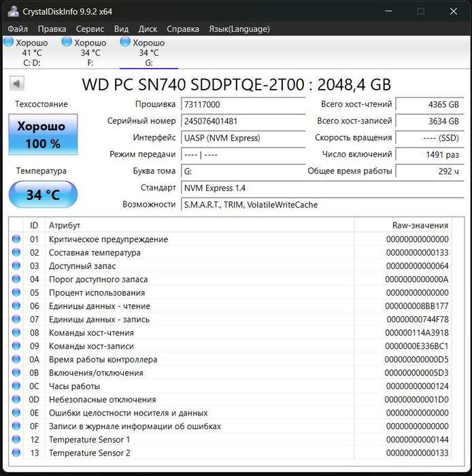Image resolution: width=472 pixels, height=476 pixels.
Task: Click raw value 00000008BB177
Action: point(417,306)
